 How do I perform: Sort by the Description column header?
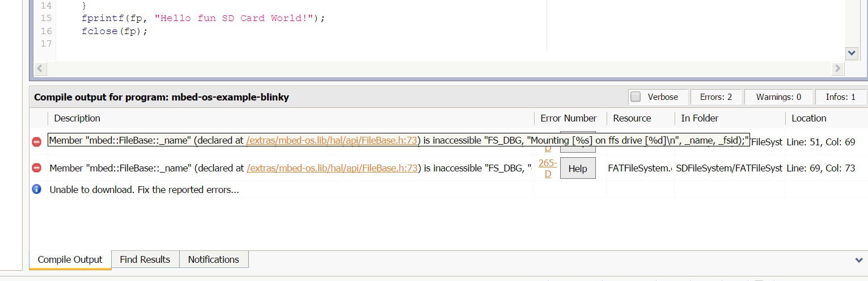(77, 118)
